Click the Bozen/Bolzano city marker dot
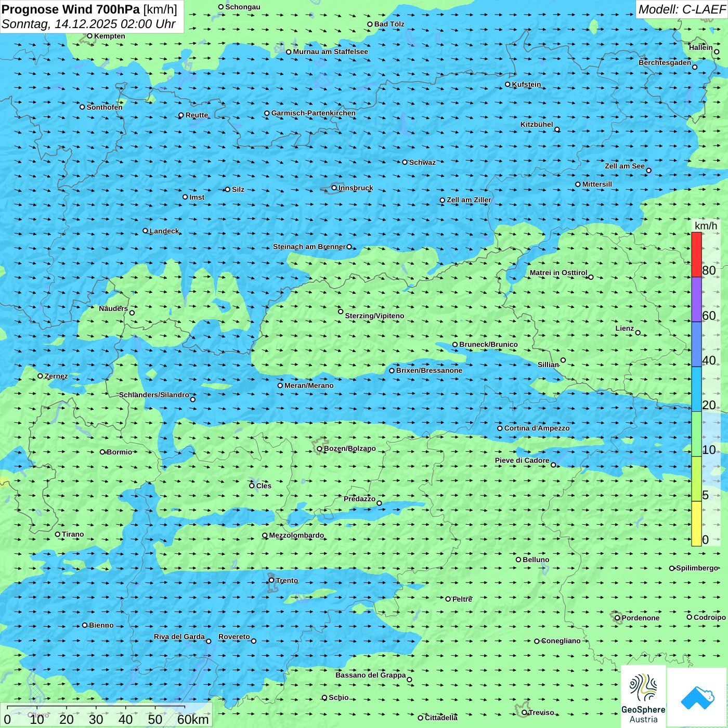Viewport: 728px width, 728px height. (x=320, y=449)
